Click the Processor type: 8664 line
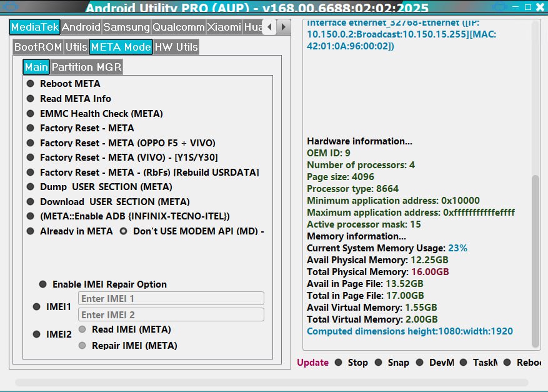This screenshot has width=548, height=392. point(352,188)
